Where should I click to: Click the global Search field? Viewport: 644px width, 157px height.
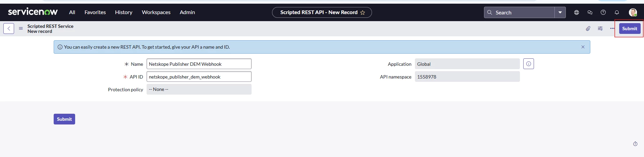[519, 12]
